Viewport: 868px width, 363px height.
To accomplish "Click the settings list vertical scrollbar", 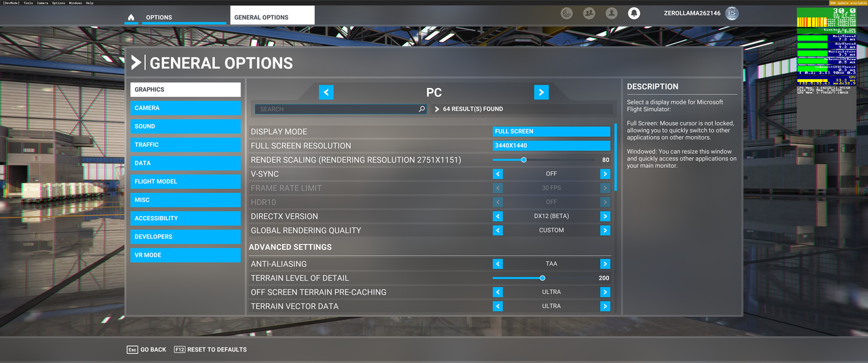I will click(x=616, y=157).
